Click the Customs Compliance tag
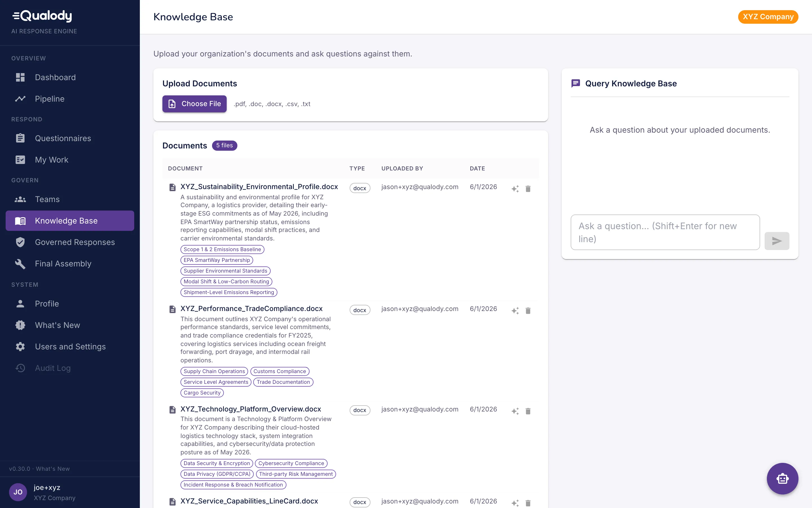Viewport: 812px width, 508px height. pos(280,371)
